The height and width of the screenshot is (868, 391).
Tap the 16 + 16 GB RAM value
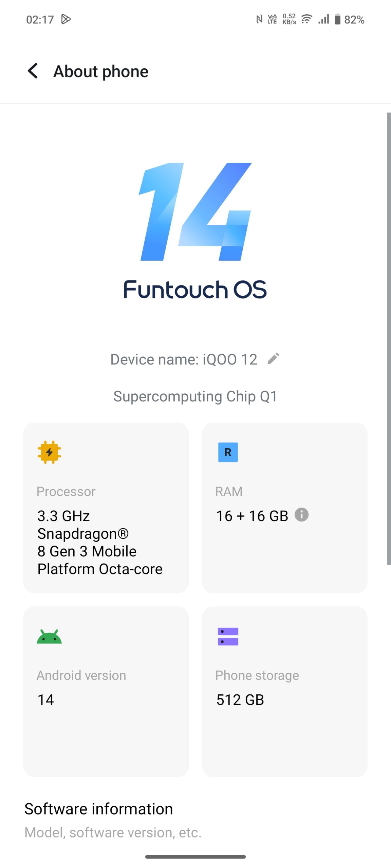(x=252, y=516)
